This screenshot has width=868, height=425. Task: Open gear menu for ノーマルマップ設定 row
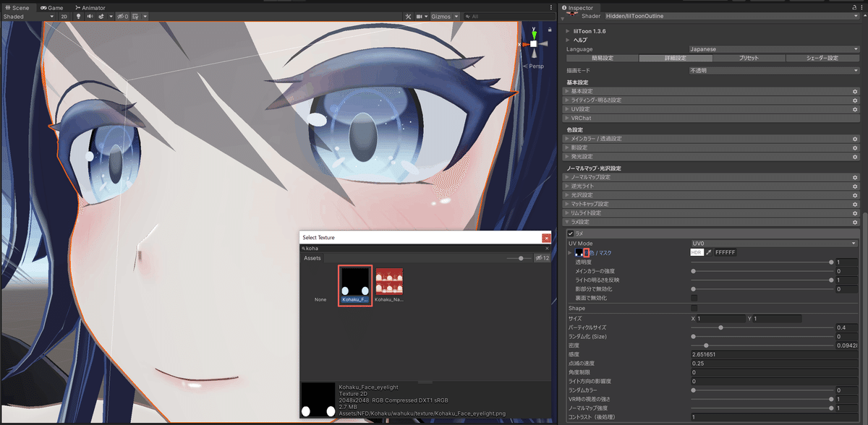tap(855, 177)
